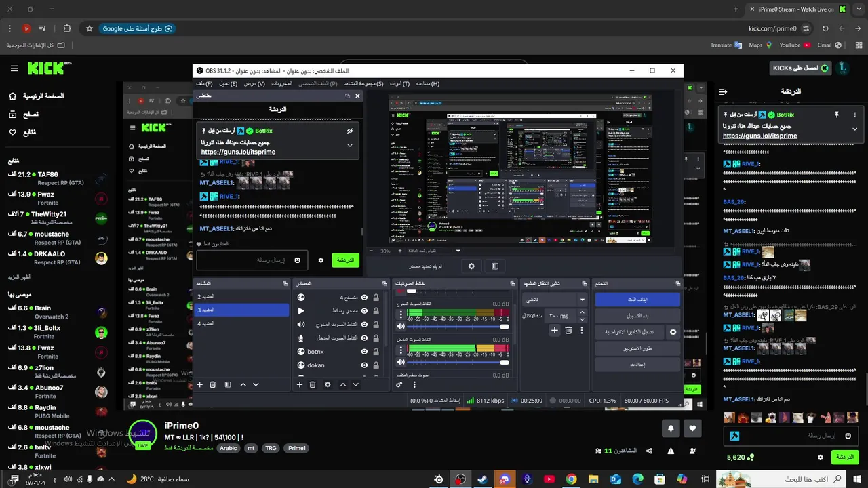Image resolution: width=868 pixels, height=488 pixels.
Task: Open virtual camera settings gear
Action: point(673,332)
